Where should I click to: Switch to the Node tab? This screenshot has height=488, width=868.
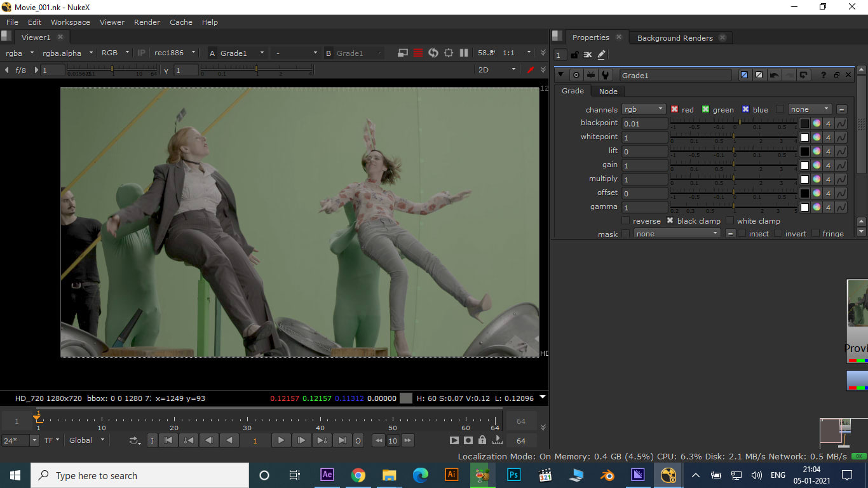pos(608,91)
